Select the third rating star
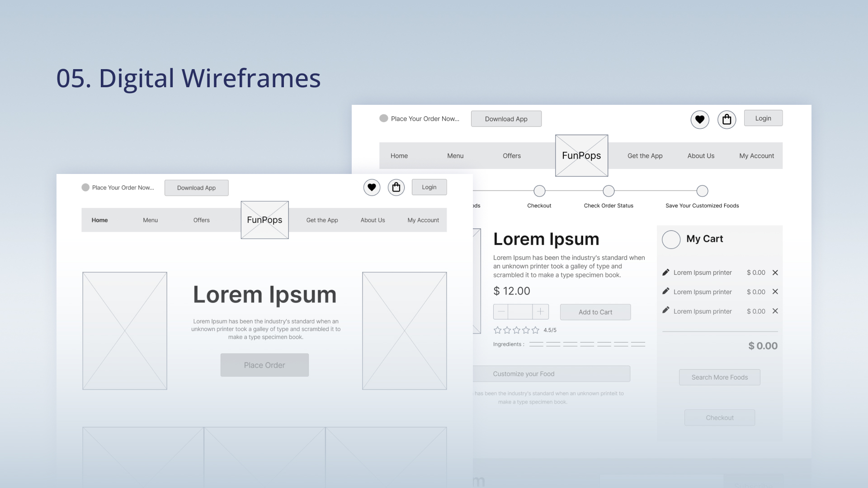The width and height of the screenshot is (868, 488). (x=517, y=330)
